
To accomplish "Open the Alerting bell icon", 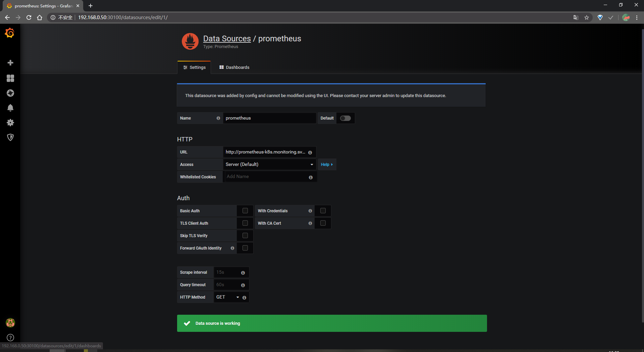I will (10, 108).
